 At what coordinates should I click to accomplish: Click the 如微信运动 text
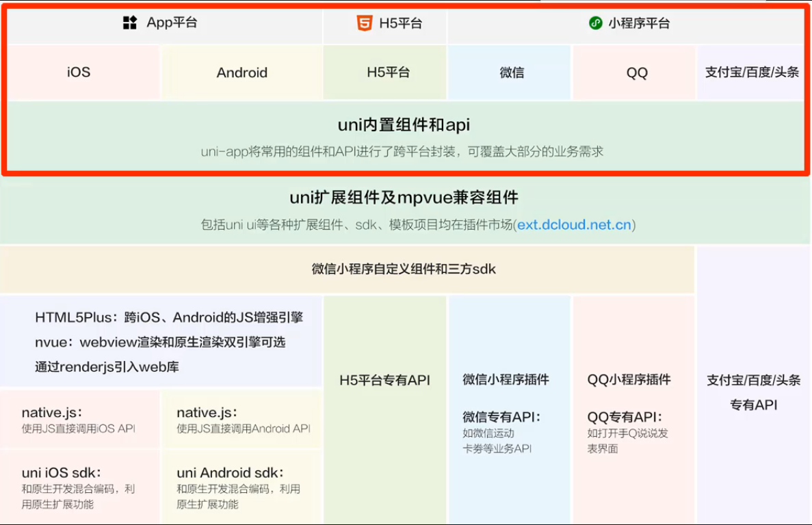pyautogui.click(x=488, y=433)
